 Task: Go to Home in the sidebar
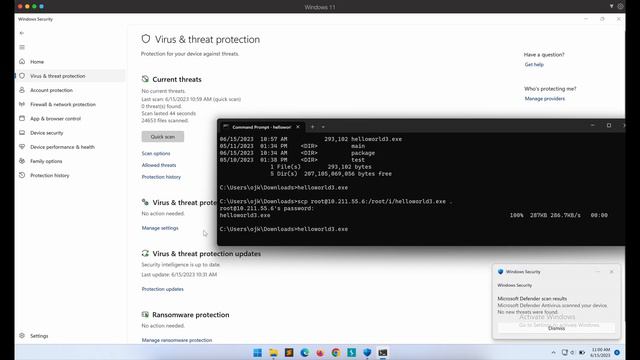pos(37,62)
